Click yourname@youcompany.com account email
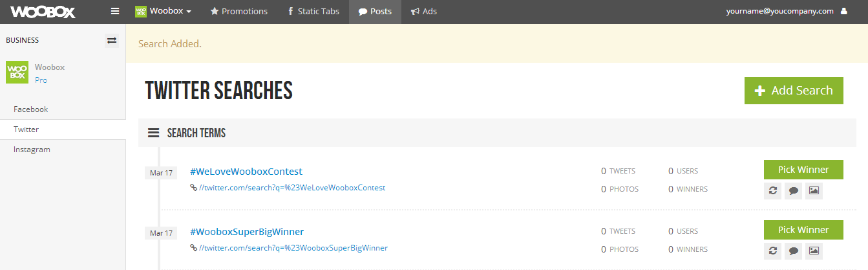This screenshot has width=868, height=270. 779,11
